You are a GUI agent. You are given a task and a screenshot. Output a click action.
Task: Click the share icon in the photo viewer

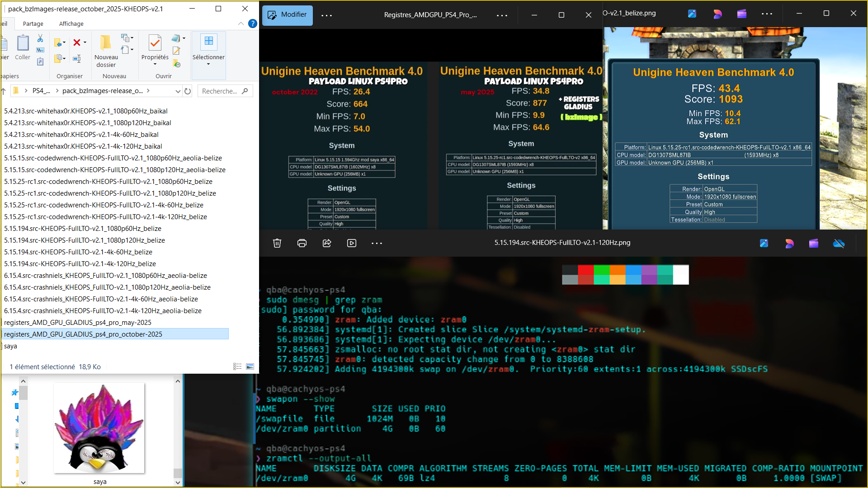coord(327,243)
